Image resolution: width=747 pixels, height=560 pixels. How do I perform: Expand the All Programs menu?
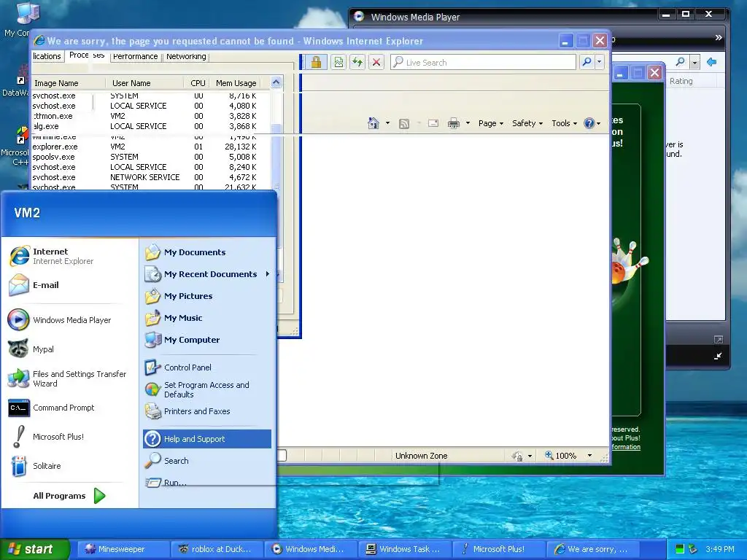[69, 496]
